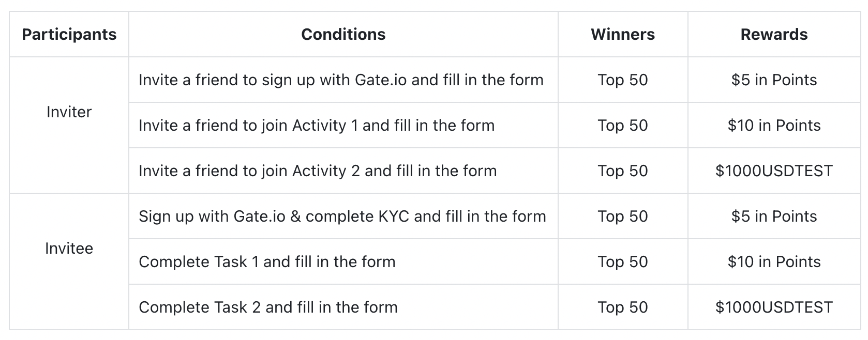Image resolution: width=868 pixels, height=340 pixels.
Task: Select the $10 in Points reward for Task 1
Action: (x=774, y=262)
